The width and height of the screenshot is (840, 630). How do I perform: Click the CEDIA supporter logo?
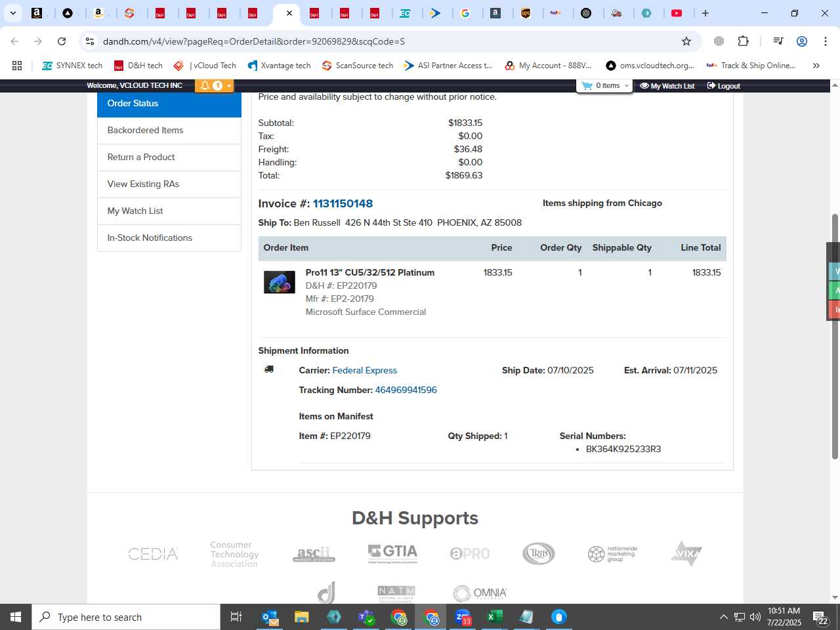[153, 554]
